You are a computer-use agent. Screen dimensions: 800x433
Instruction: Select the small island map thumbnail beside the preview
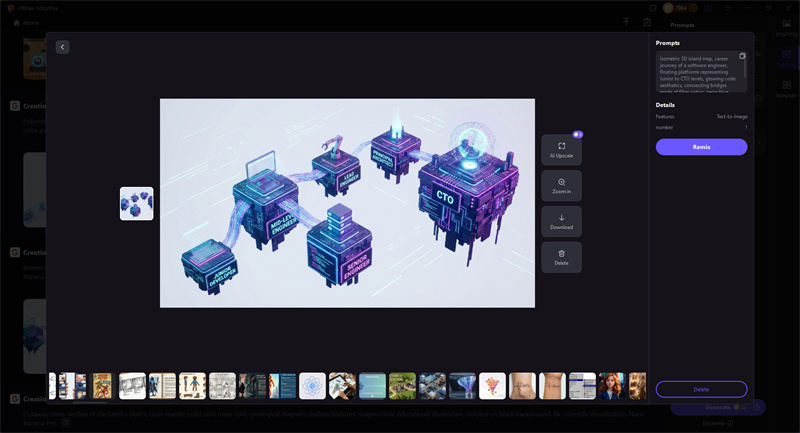136,203
